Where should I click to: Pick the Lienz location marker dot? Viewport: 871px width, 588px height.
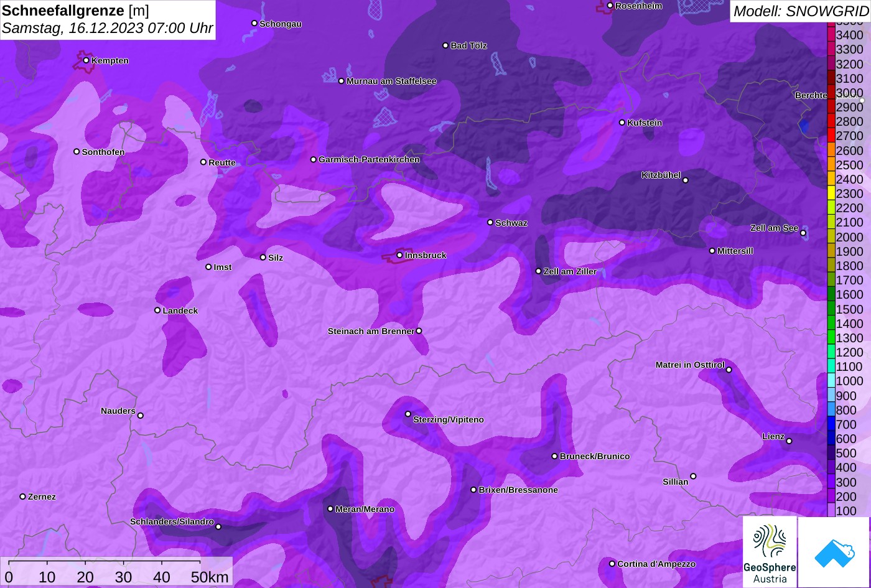(789, 441)
